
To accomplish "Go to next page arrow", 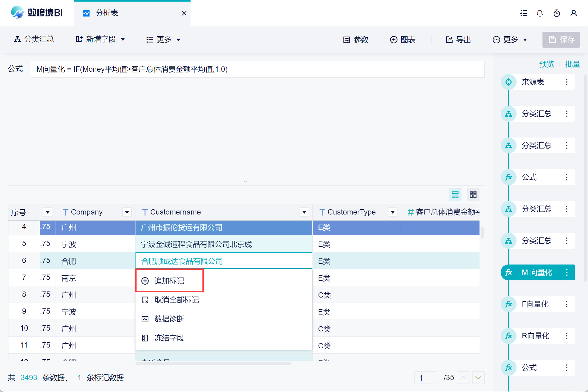I will pos(478,378).
